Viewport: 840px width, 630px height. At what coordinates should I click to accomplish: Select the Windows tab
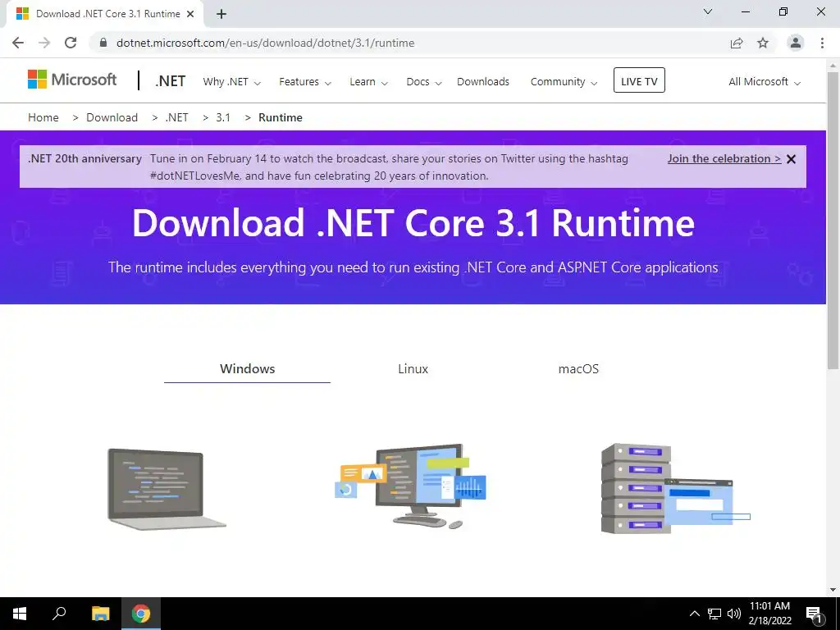[247, 368]
